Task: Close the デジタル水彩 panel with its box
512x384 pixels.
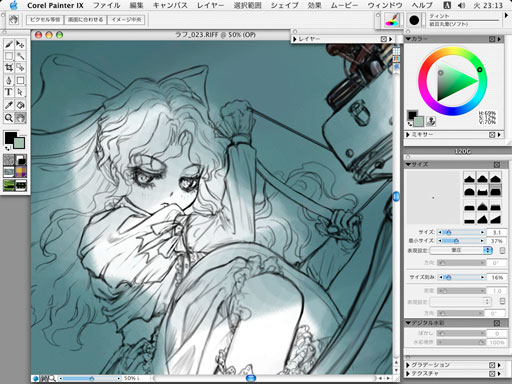Action: (497, 323)
